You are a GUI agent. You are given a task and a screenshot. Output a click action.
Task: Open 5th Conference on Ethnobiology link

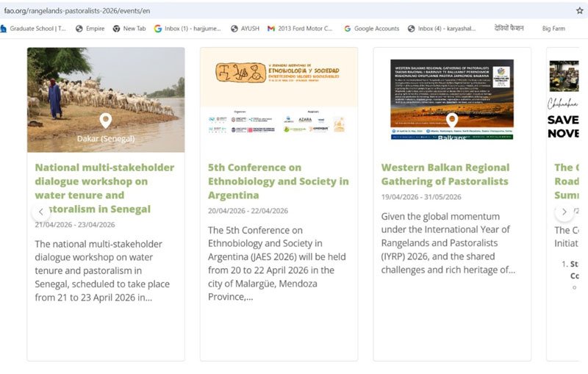(x=278, y=181)
